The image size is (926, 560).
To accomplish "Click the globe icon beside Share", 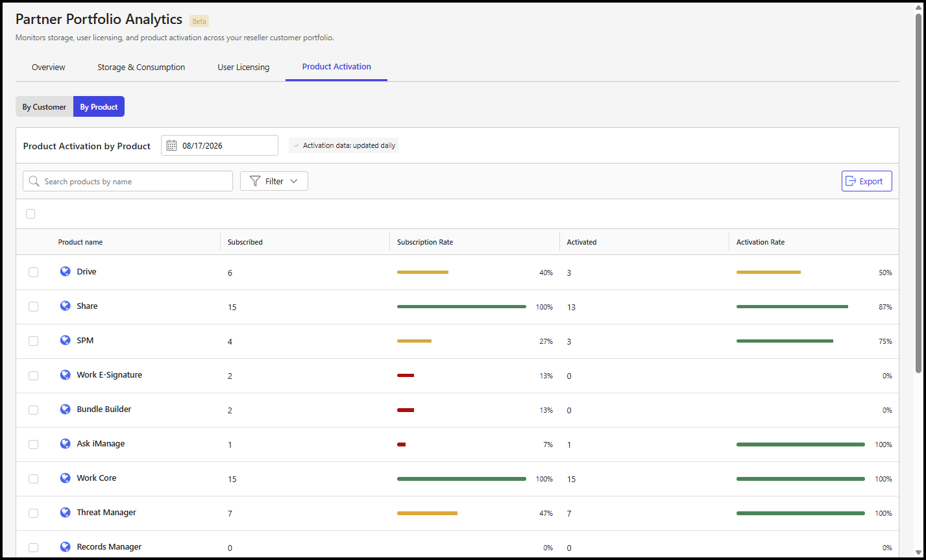I will [65, 306].
